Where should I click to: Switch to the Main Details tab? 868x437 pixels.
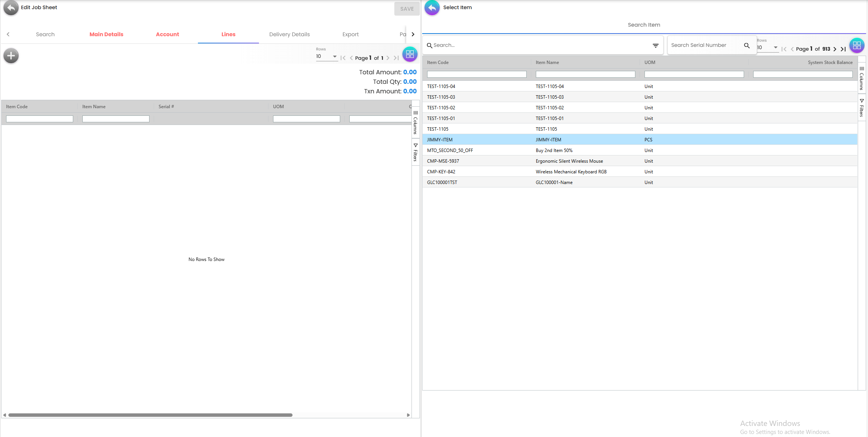(x=106, y=34)
